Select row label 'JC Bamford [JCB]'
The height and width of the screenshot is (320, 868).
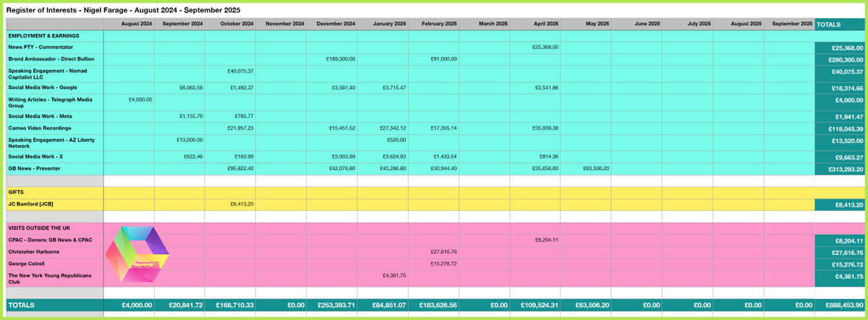click(30, 204)
